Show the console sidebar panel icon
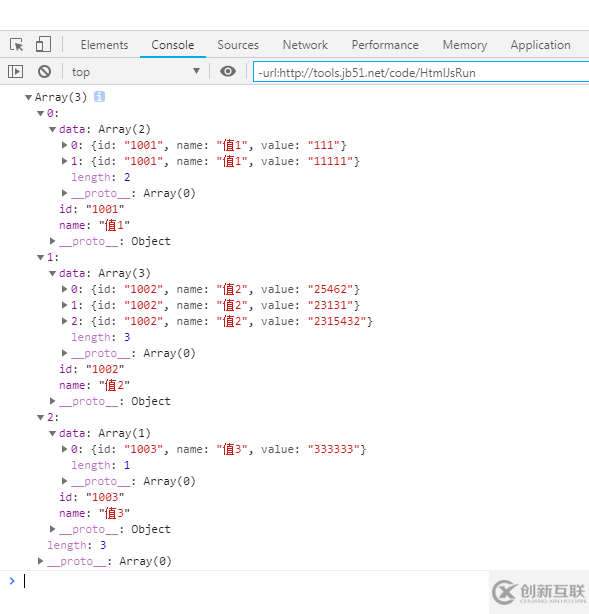This screenshot has width=589, height=614. click(15, 72)
